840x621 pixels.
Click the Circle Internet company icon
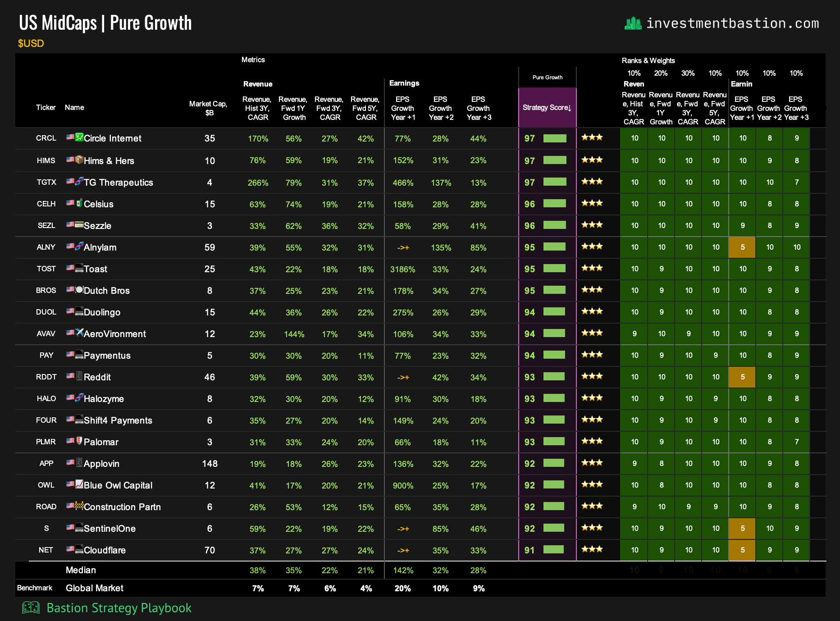[x=79, y=137]
